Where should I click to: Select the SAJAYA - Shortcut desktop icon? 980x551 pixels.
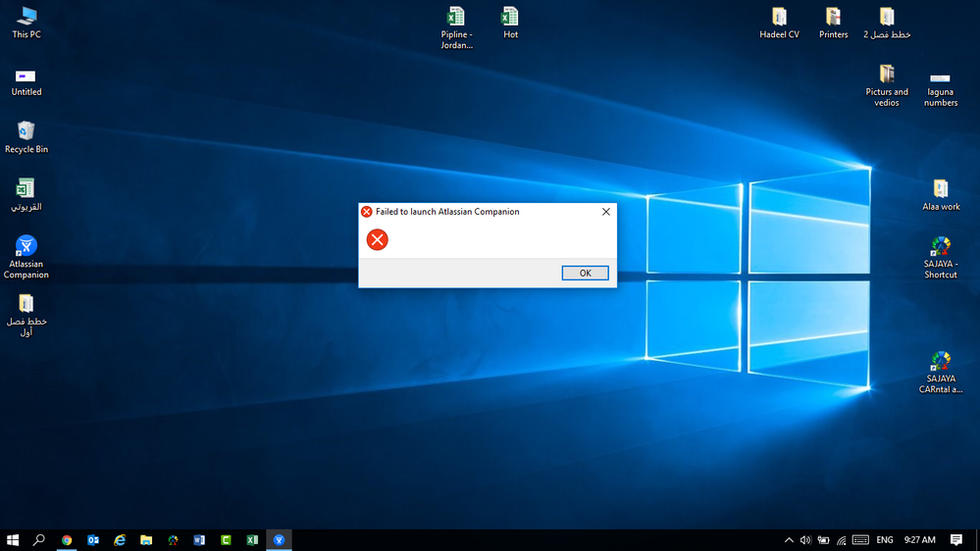coord(941,258)
